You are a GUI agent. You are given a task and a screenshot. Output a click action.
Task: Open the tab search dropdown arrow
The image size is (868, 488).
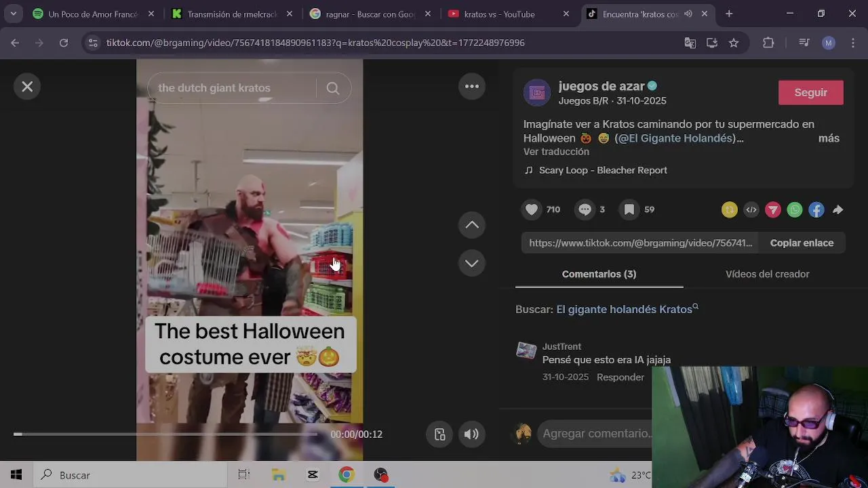click(x=13, y=14)
